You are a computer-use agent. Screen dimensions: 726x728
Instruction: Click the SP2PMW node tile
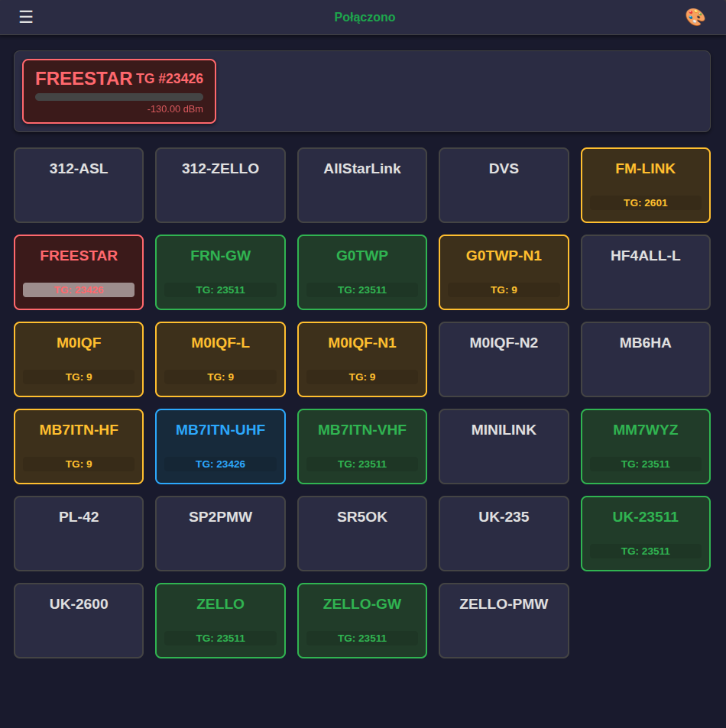click(220, 533)
